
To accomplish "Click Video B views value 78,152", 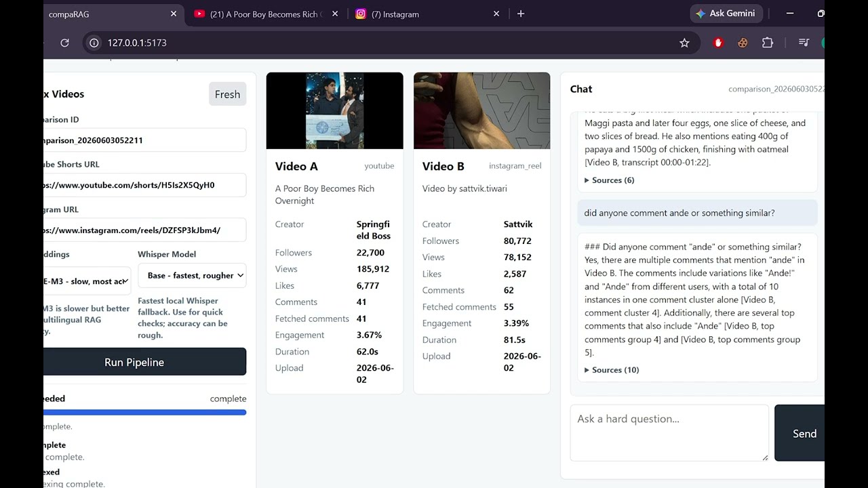I will coord(517,258).
